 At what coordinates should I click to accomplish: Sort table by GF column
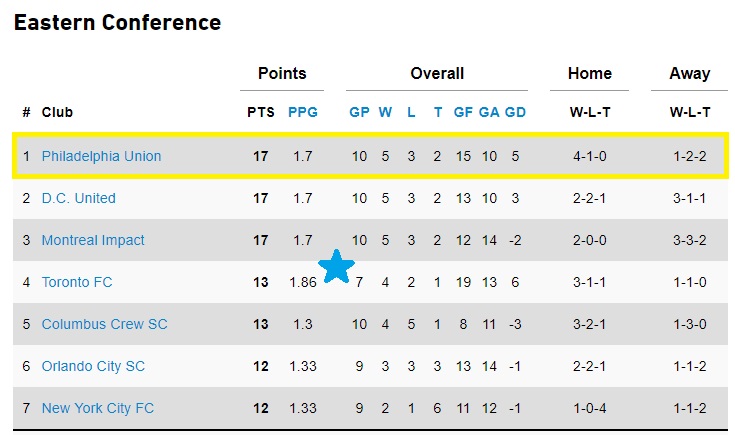pos(463,112)
